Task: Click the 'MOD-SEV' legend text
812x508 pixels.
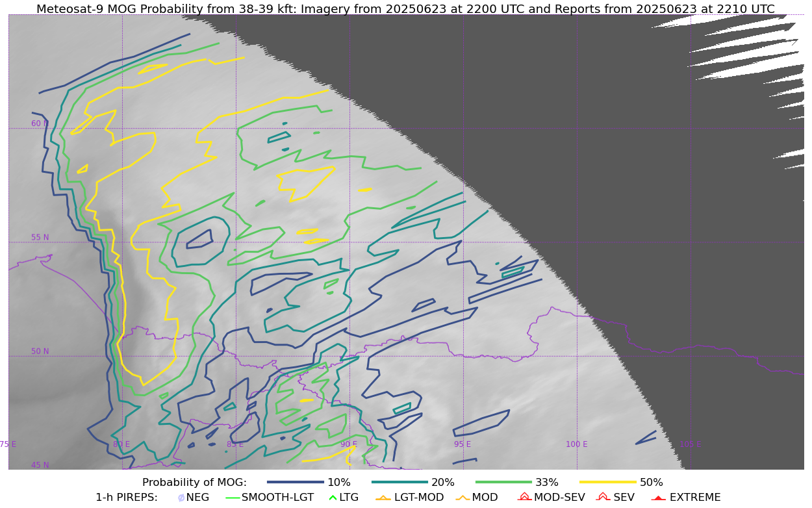Action: point(559,498)
